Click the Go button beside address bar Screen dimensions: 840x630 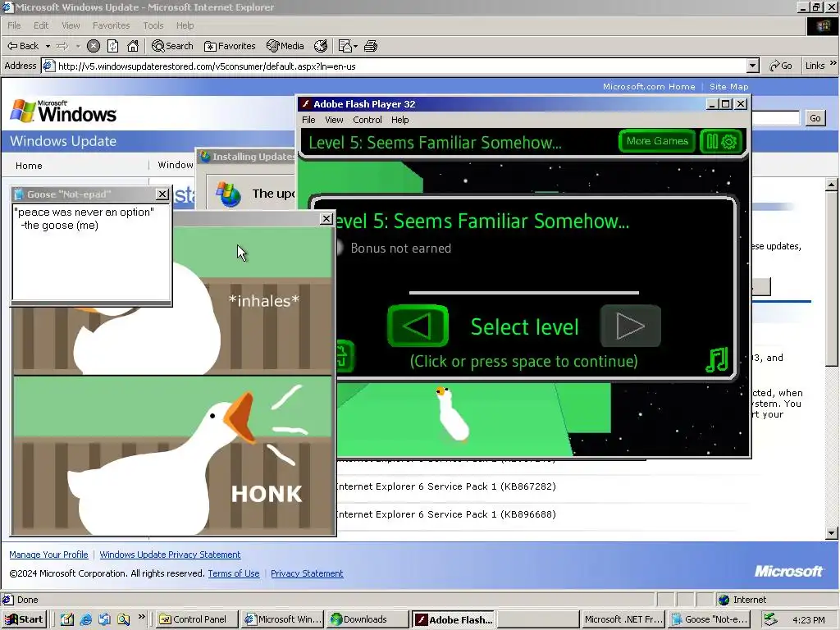tap(781, 66)
